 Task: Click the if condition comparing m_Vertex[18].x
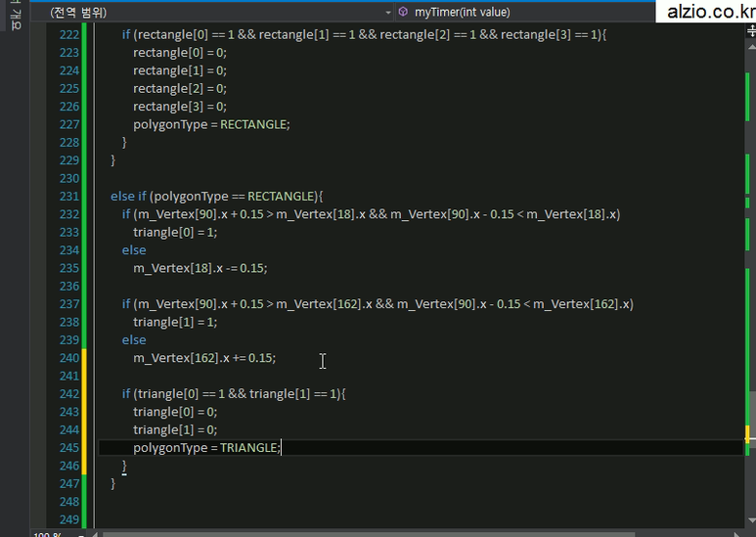click(x=371, y=214)
